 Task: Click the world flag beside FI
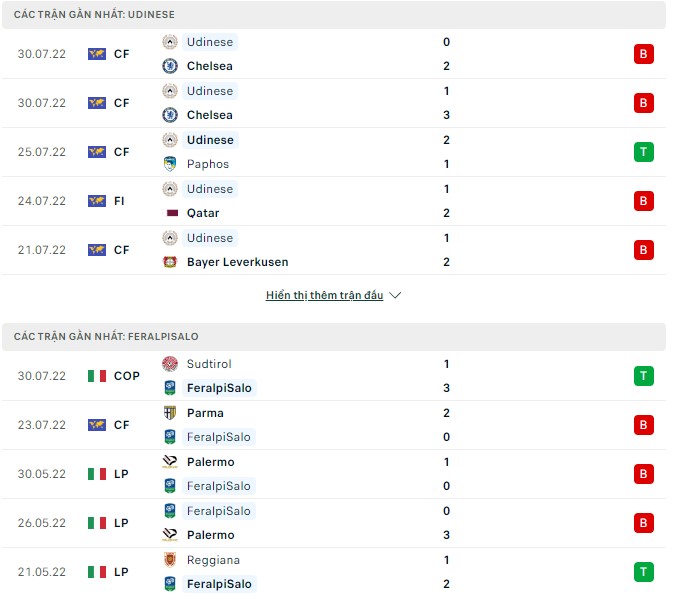97,201
